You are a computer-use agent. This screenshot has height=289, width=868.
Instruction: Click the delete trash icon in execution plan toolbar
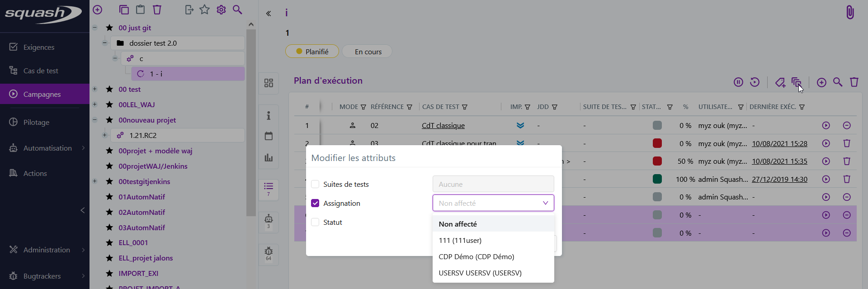click(x=854, y=82)
